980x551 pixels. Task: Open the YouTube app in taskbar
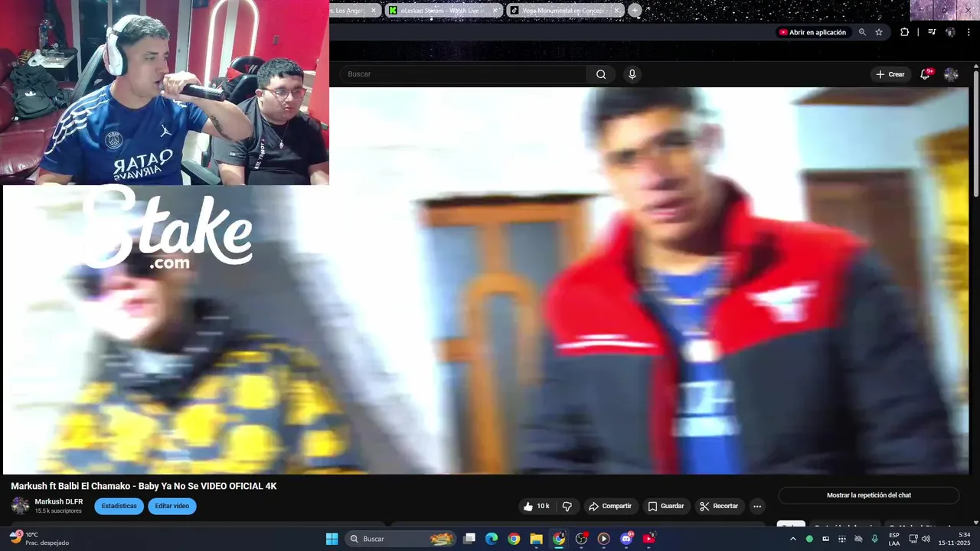[649, 539]
